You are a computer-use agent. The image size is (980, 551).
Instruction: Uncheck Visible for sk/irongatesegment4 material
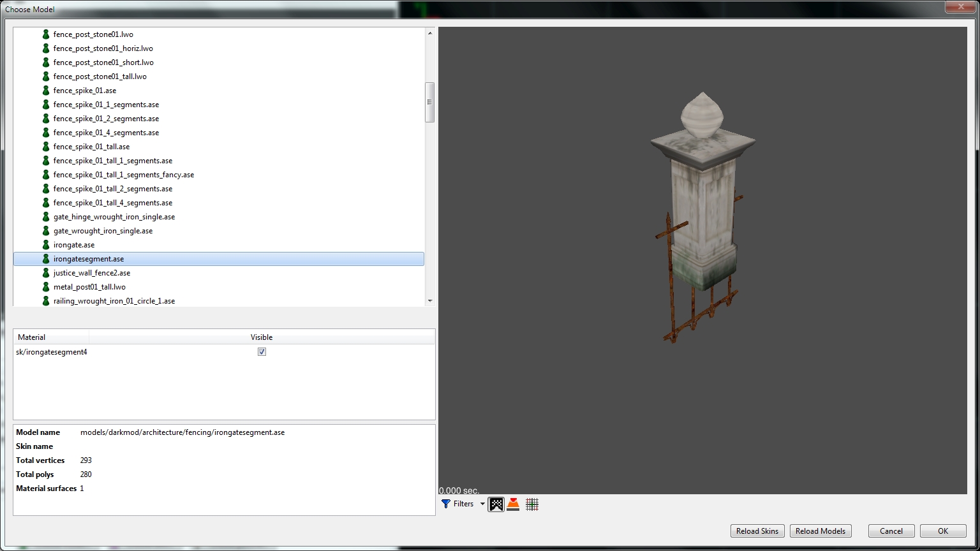click(262, 352)
